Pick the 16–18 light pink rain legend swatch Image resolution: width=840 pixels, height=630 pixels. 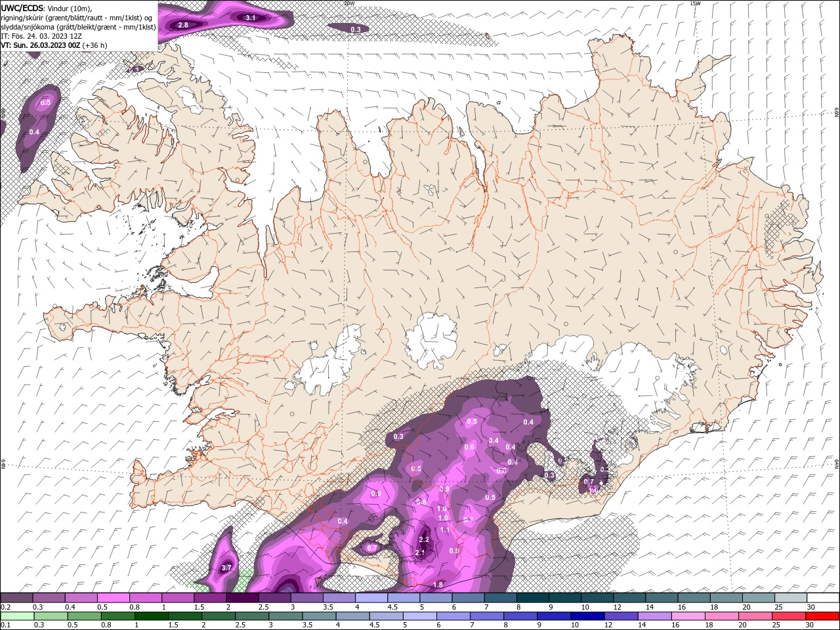click(x=688, y=616)
